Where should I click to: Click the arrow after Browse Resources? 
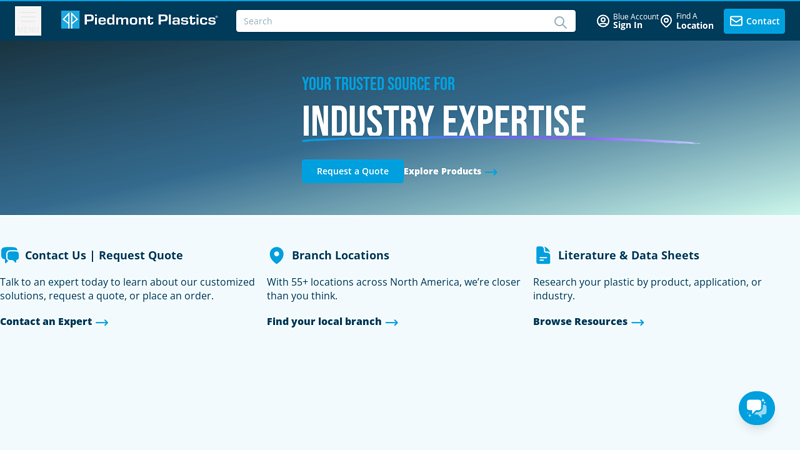[638, 322]
